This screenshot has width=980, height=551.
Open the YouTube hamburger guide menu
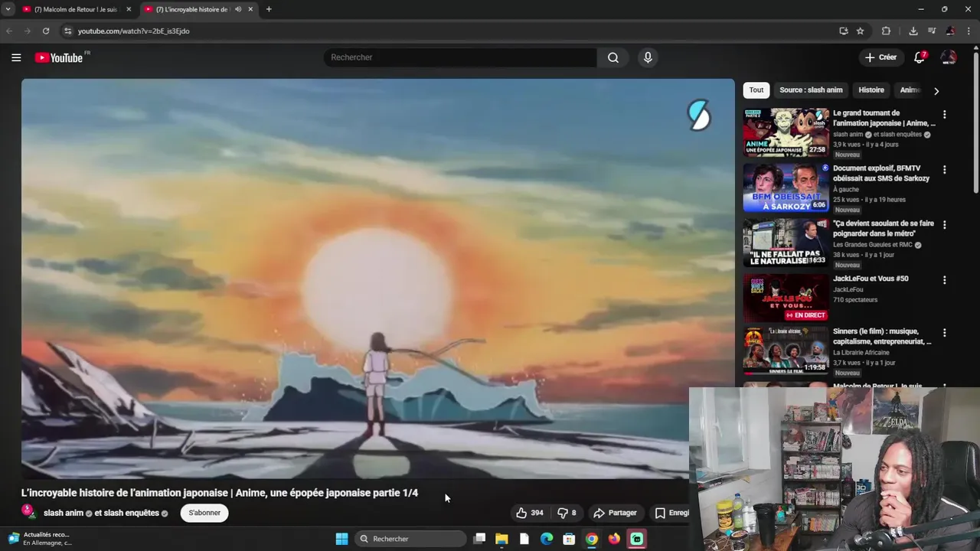(16, 57)
